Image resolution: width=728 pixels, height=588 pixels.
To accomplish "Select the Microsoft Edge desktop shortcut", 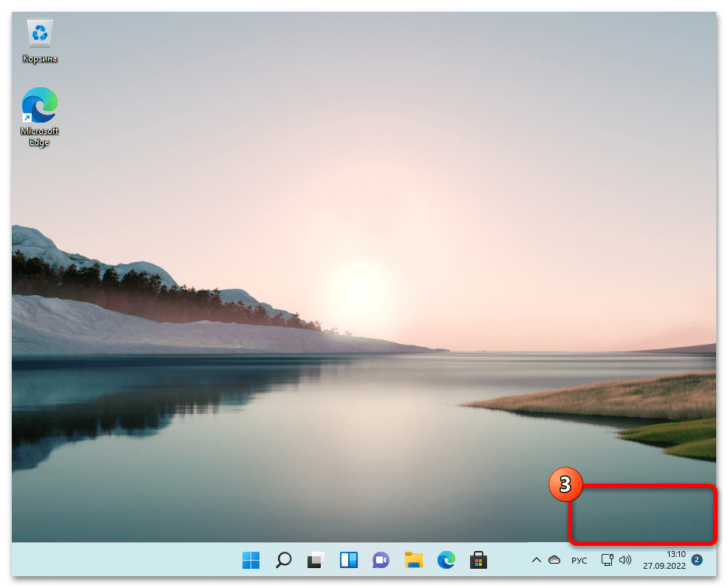I will click(39, 117).
